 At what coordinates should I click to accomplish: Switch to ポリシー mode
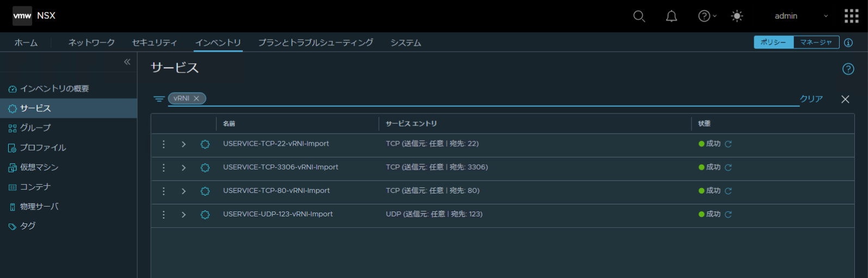coord(773,43)
